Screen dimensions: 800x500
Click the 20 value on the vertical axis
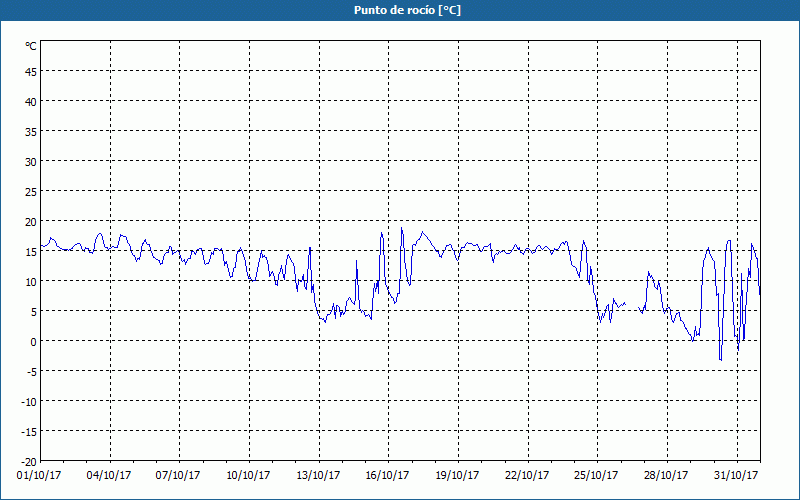click(x=31, y=221)
